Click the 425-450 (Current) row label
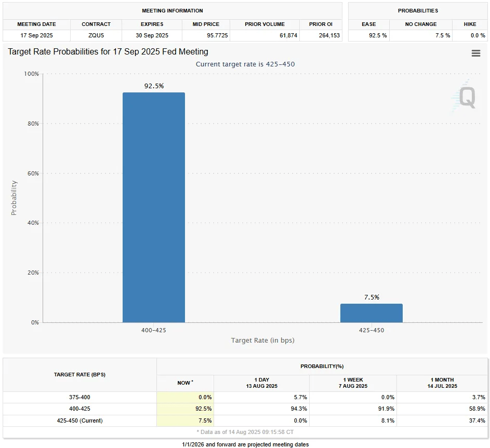 [x=79, y=420]
